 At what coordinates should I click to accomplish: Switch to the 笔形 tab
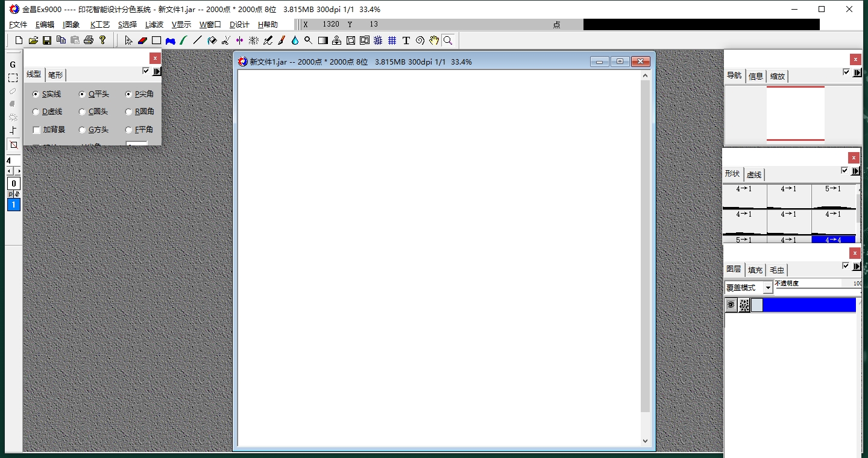(55, 75)
